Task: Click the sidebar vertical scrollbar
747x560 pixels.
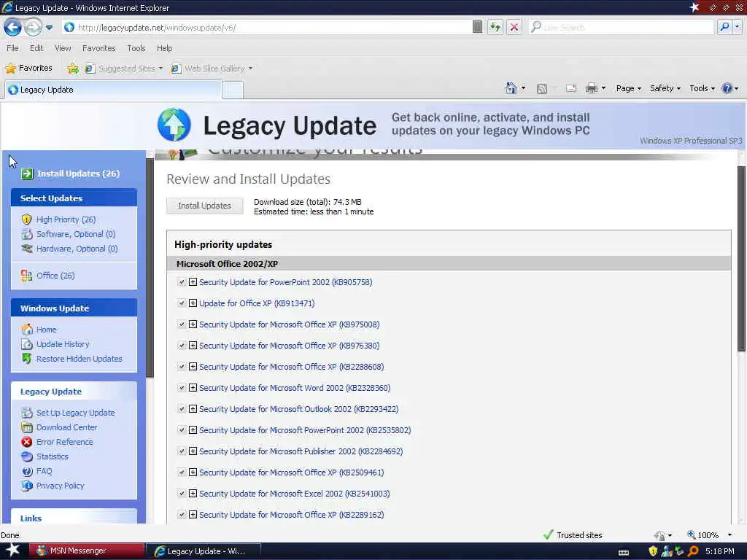Action: tap(150, 268)
